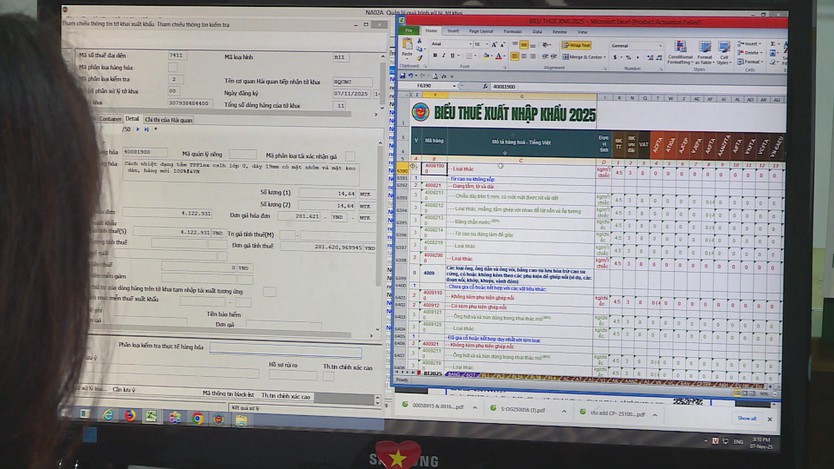Open Firefox from the taskbar

click(x=130, y=415)
